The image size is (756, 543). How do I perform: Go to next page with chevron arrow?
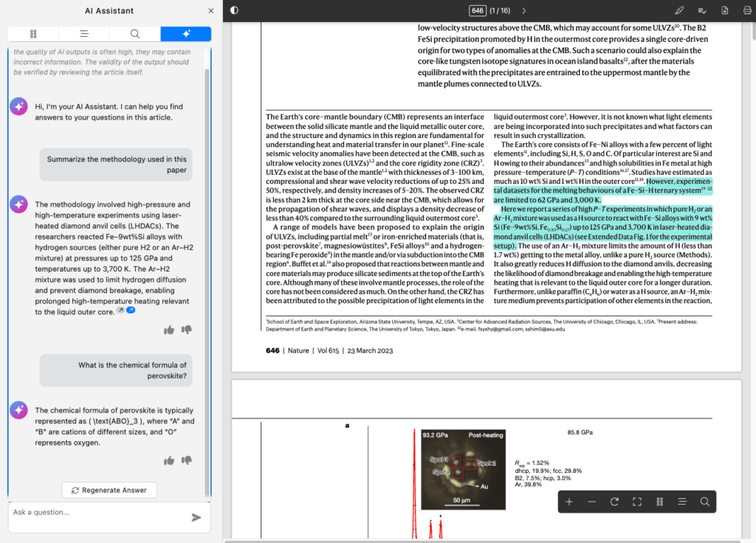pyautogui.click(x=524, y=10)
